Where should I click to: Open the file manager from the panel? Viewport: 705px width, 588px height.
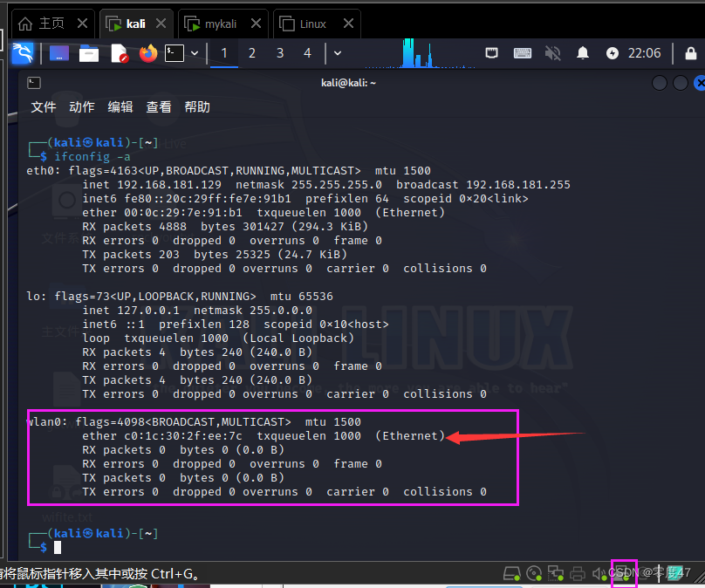pyautogui.click(x=89, y=53)
